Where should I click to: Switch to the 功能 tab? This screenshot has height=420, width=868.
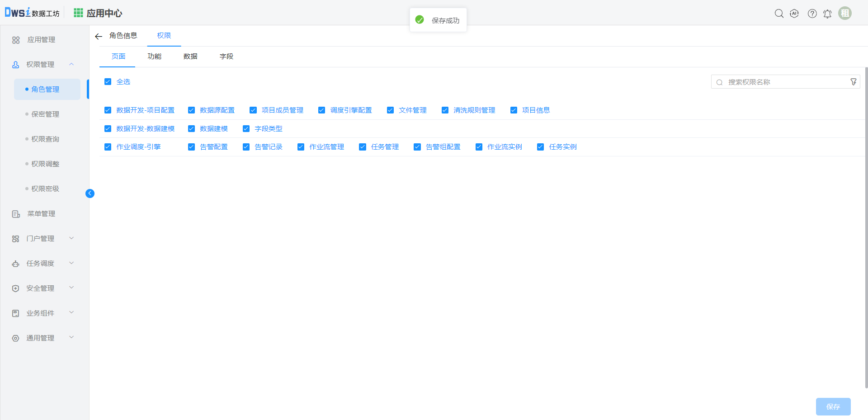click(x=154, y=57)
